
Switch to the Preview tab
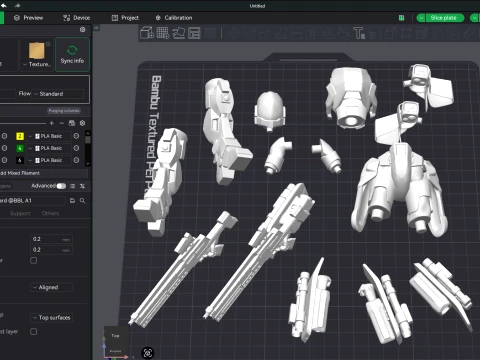pos(29,18)
